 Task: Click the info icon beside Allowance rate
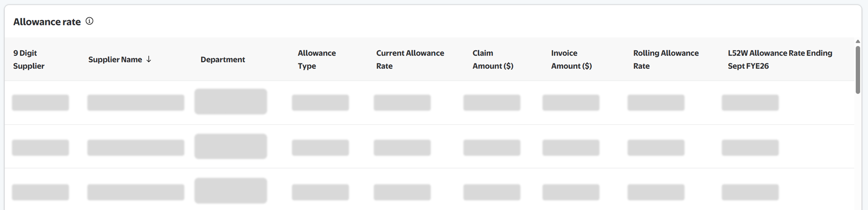click(x=90, y=21)
